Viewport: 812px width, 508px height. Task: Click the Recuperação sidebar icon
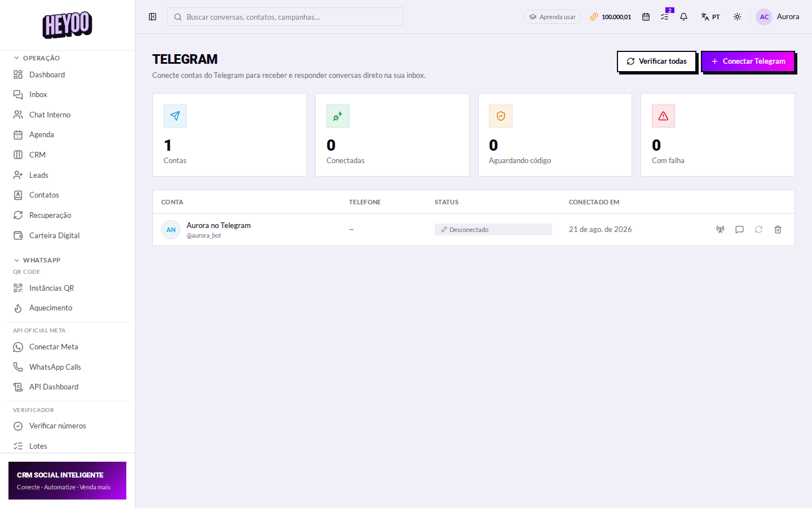(18, 215)
